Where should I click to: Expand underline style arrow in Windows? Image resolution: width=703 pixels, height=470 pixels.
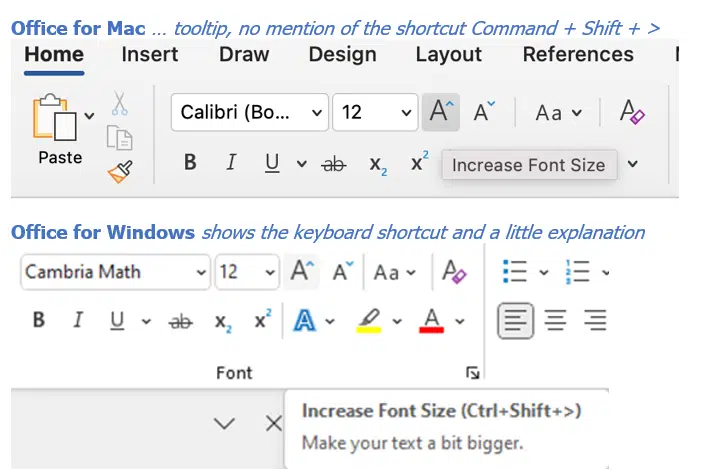[x=146, y=321]
